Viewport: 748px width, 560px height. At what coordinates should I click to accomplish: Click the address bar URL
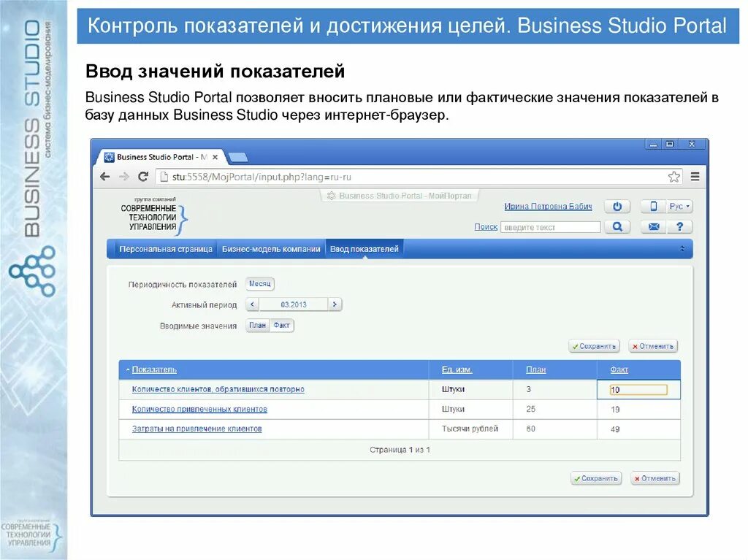coord(262,177)
